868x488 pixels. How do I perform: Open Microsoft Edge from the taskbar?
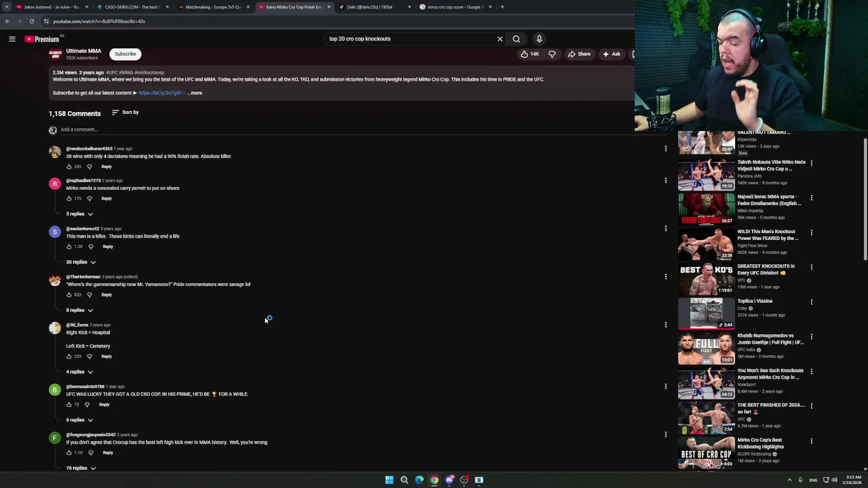pyautogui.click(x=419, y=480)
